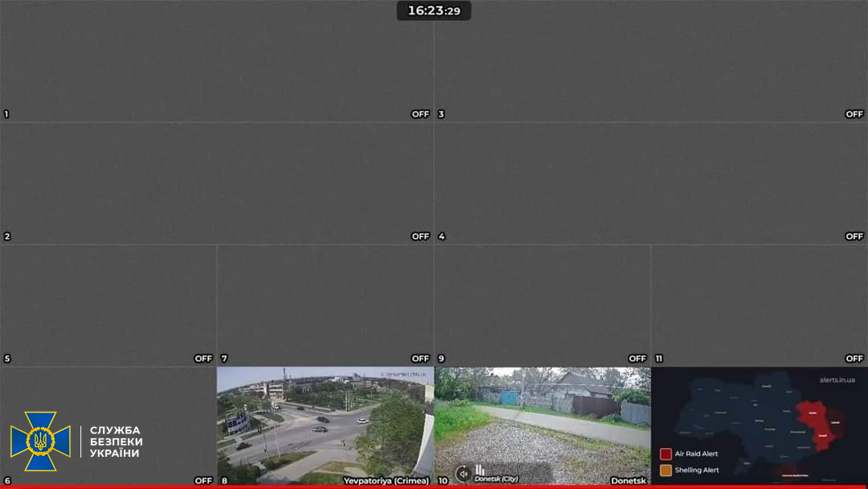The height and width of the screenshot is (489, 868).
Task: Click the camera number 1 label
Action: click(x=6, y=114)
